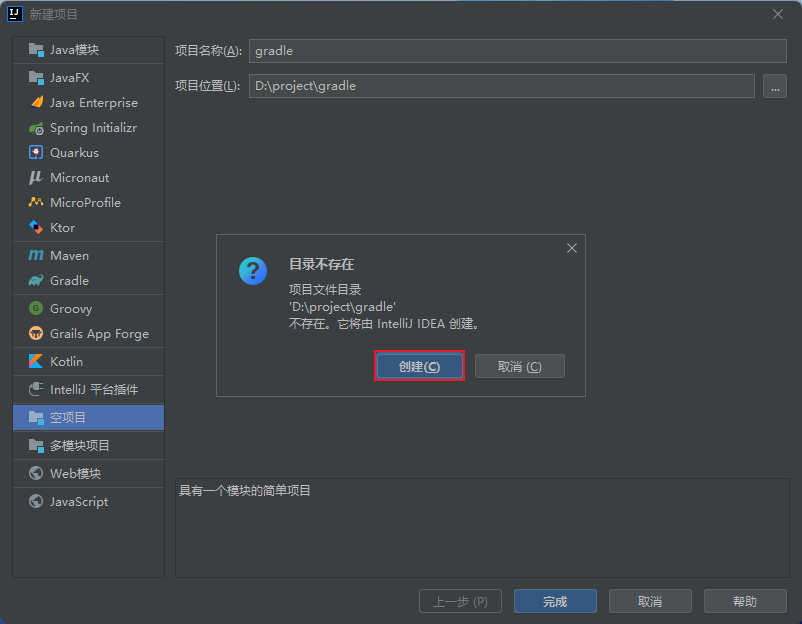This screenshot has width=802, height=624.
Task: Click the IntelliJ 平台插件 plug icon
Action: (x=36, y=389)
